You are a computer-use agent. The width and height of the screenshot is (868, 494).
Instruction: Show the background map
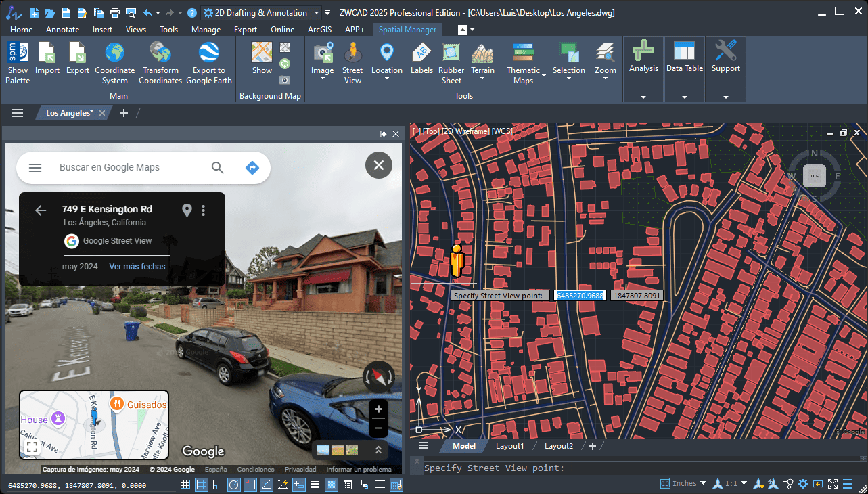pos(262,59)
